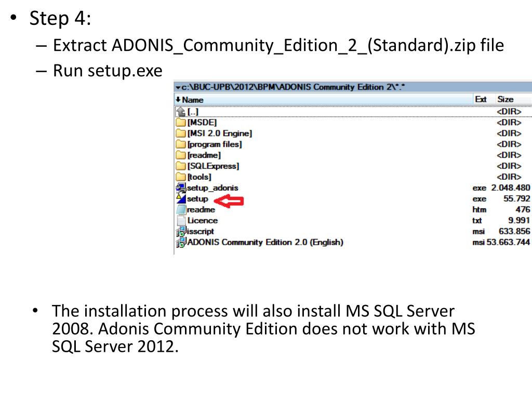Select the MSDE folder icon
The width and height of the screenshot is (532, 399).
click(x=180, y=123)
